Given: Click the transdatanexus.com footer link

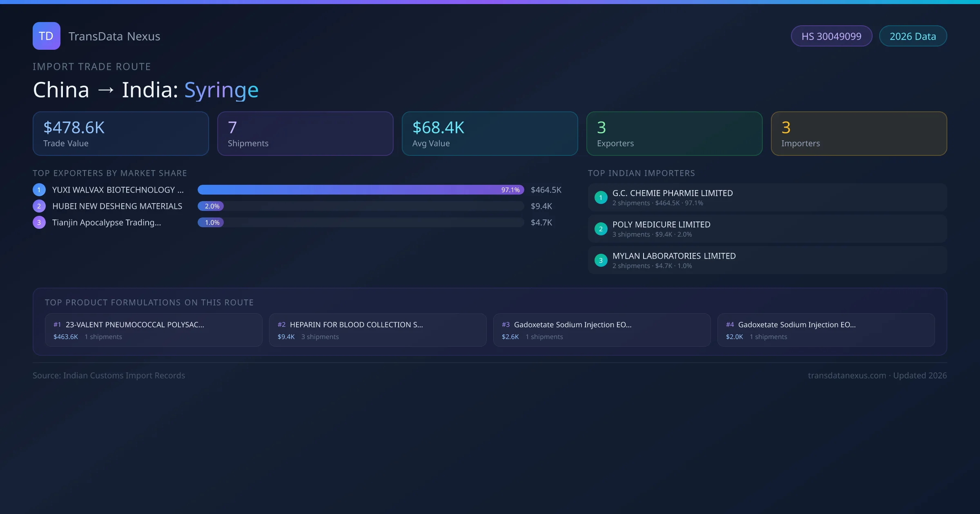Looking at the screenshot, I should pos(846,375).
